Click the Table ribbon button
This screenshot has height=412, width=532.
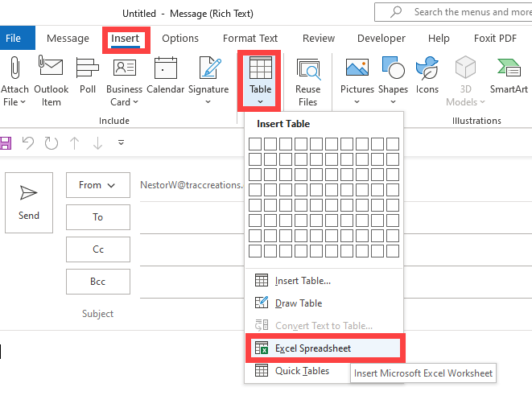point(260,81)
